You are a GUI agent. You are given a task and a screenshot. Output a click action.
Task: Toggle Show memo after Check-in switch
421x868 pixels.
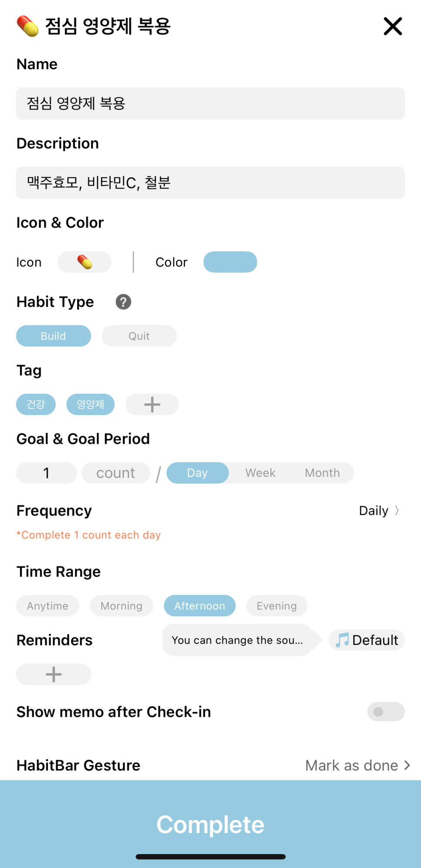point(386,712)
